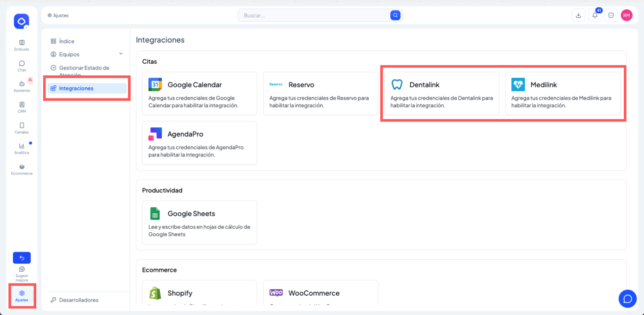The width and height of the screenshot is (644, 315).
Task: Focus the Buscar search field
Action: pos(315,15)
